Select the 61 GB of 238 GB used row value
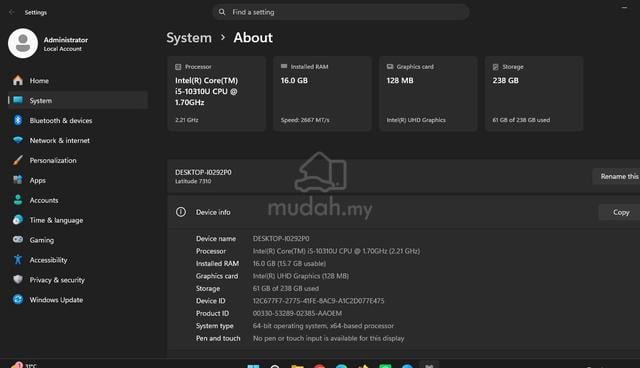The height and width of the screenshot is (368, 640). [x=286, y=288]
